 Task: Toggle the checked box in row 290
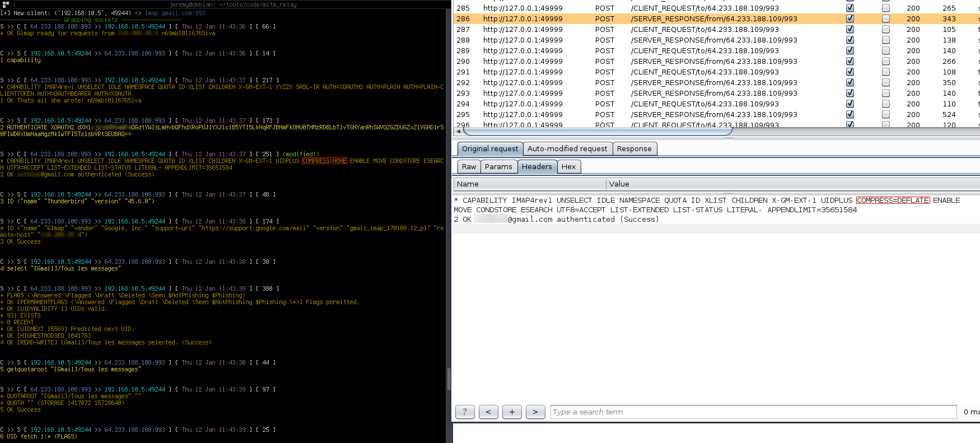[850, 61]
